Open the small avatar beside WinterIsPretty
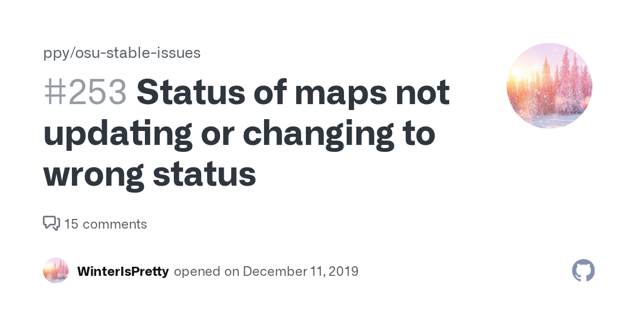644x322 pixels. (56, 271)
